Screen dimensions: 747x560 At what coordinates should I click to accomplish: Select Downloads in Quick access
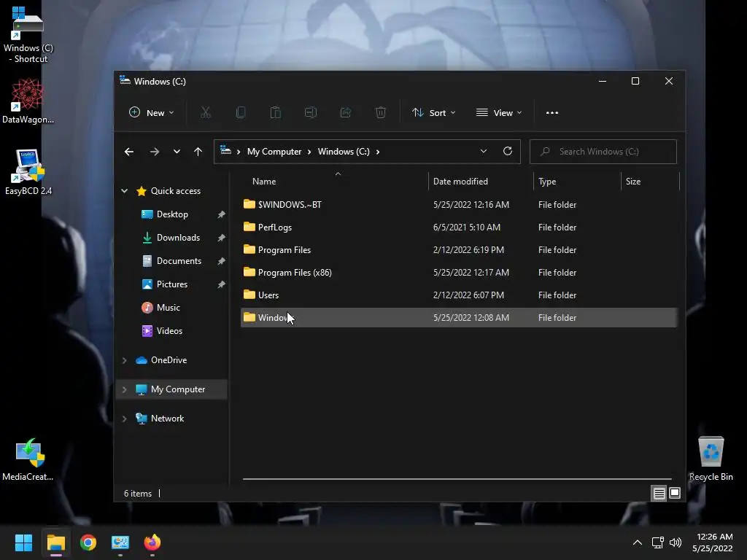click(178, 238)
